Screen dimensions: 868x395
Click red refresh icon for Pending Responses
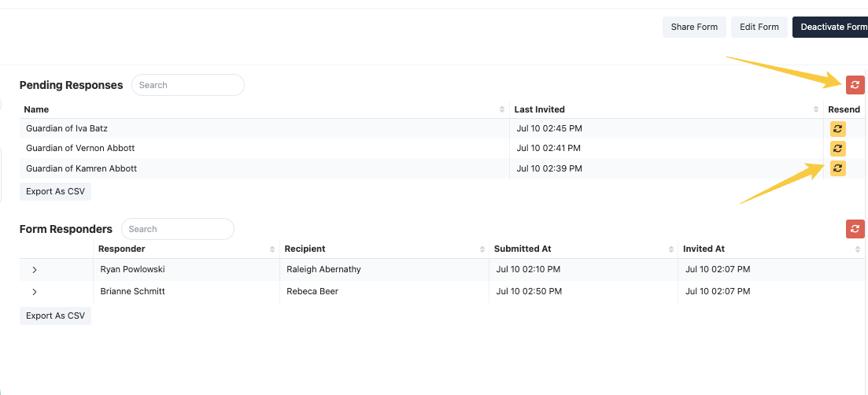pyautogui.click(x=855, y=85)
